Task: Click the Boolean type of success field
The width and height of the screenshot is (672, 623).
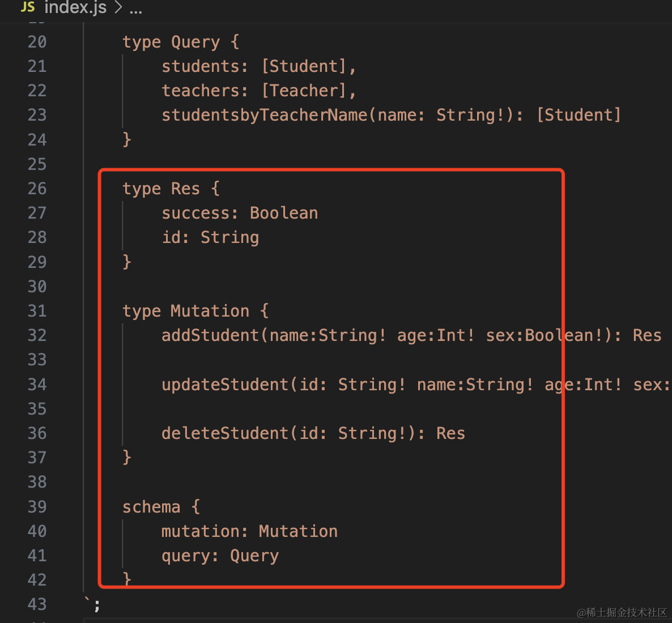Action: pos(284,213)
